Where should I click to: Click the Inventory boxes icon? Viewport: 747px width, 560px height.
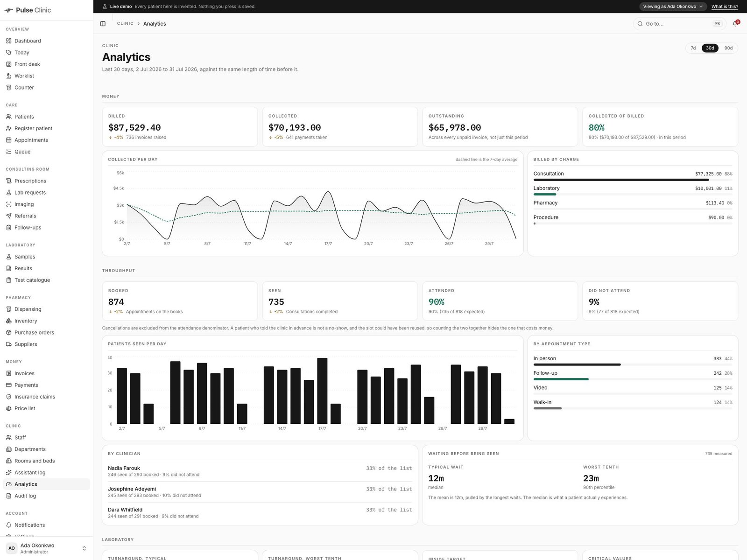[x=9, y=321]
